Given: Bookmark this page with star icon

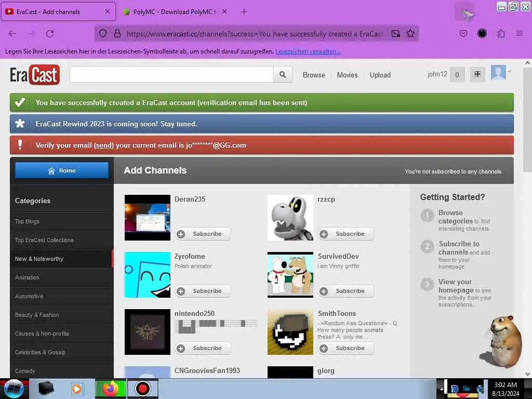Looking at the screenshot, I should [x=410, y=34].
